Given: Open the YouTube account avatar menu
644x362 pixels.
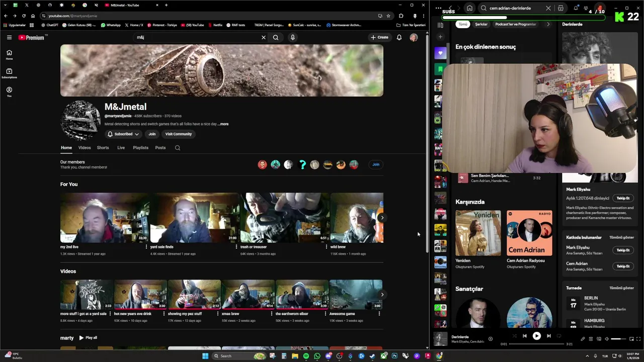Looking at the screenshot, I should [414, 37].
